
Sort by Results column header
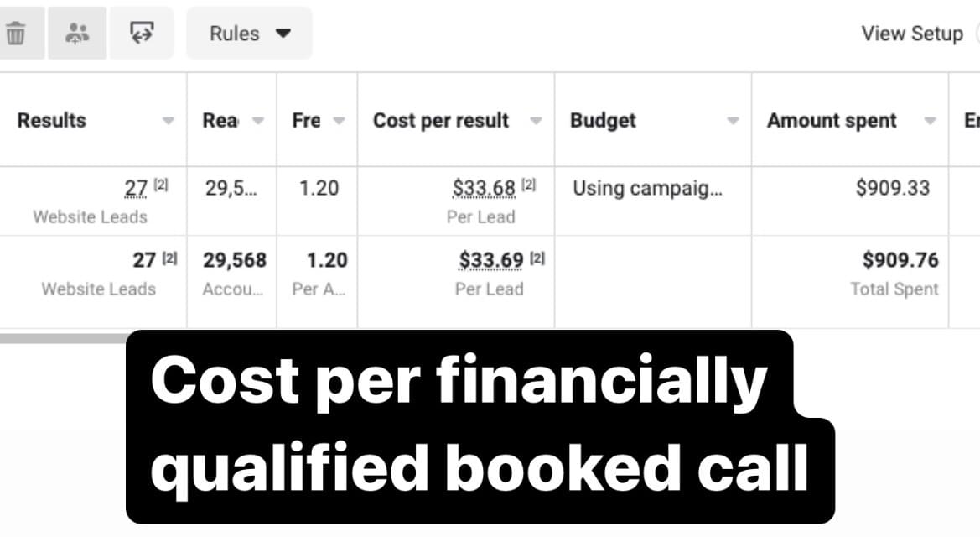52,120
